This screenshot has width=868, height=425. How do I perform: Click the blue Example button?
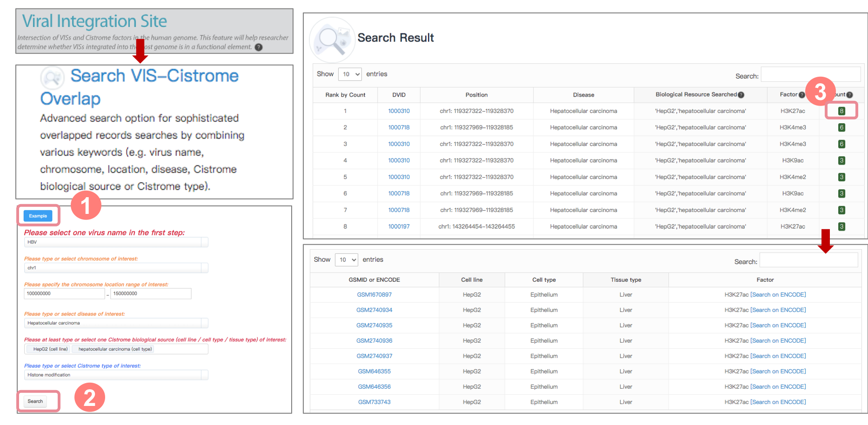point(38,216)
